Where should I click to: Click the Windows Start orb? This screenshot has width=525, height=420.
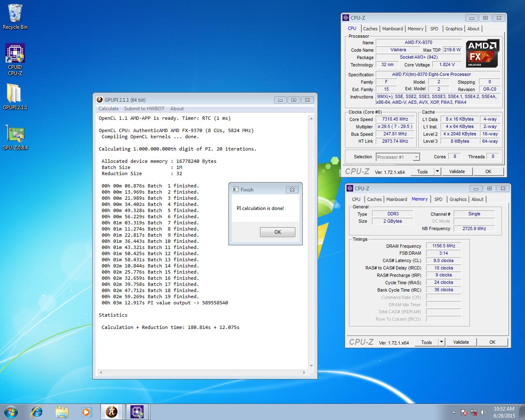(11, 411)
